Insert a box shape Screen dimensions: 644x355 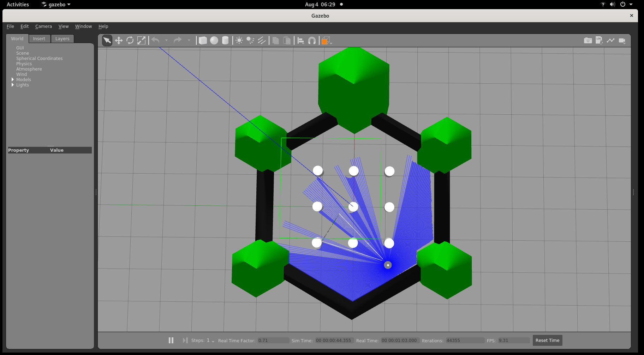(203, 41)
